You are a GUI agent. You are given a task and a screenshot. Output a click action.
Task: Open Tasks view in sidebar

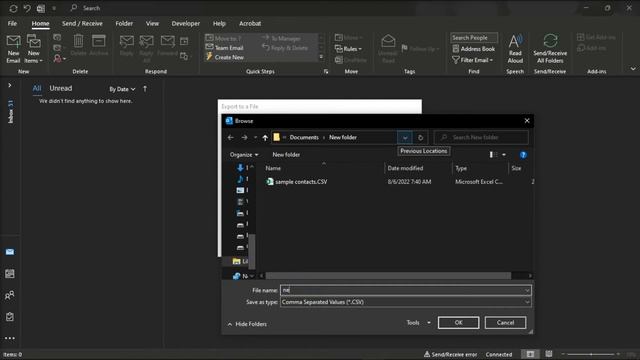pyautogui.click(x=10, y=317)
